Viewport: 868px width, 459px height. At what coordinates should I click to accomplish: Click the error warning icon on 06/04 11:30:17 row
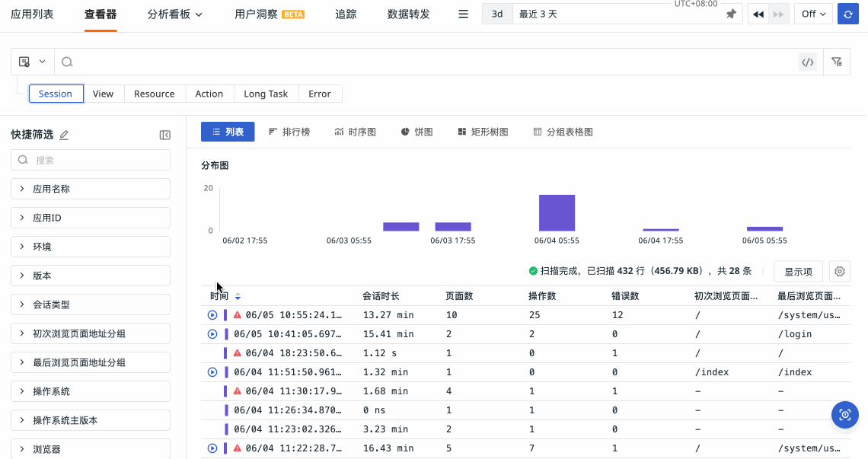pyautogui.click(x=238, y=391)
